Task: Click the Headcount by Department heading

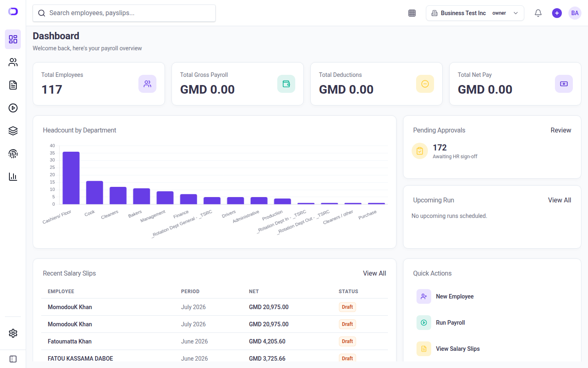Action: point(80,130)
